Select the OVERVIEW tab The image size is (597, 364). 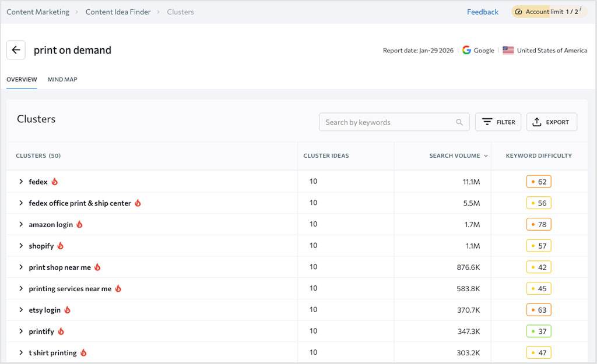tap(22, 79)
